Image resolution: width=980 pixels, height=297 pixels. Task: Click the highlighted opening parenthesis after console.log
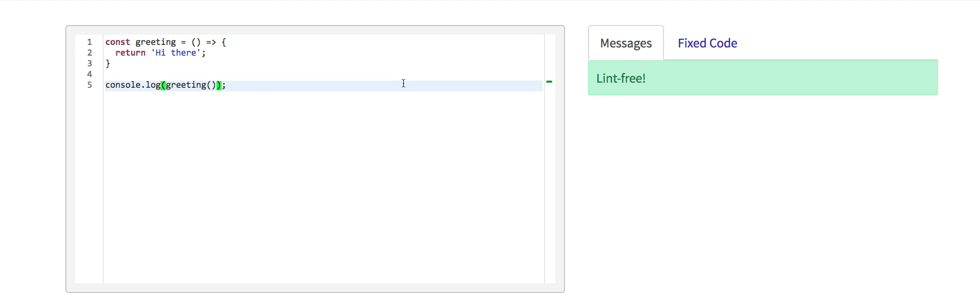click(x=163, y=85)
